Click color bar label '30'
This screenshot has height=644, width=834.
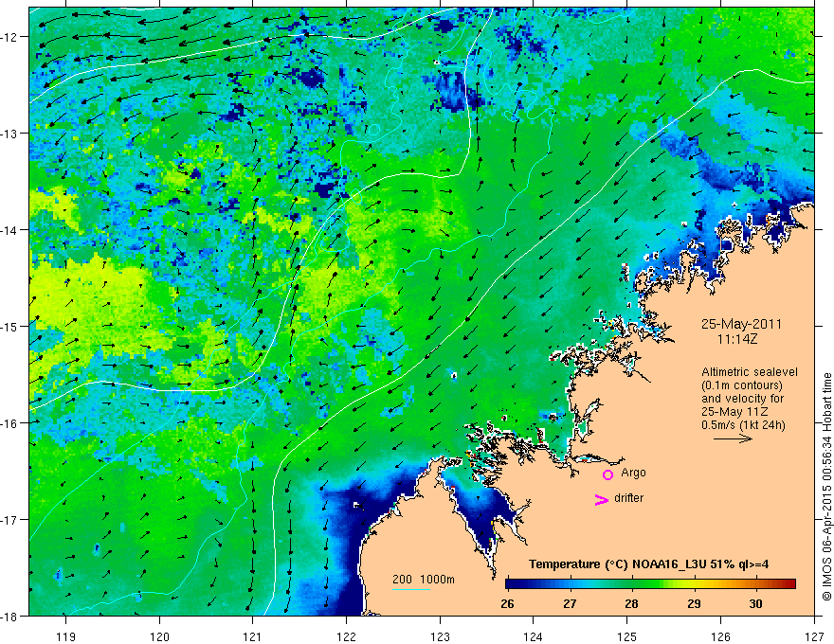[x=755, y=603]
